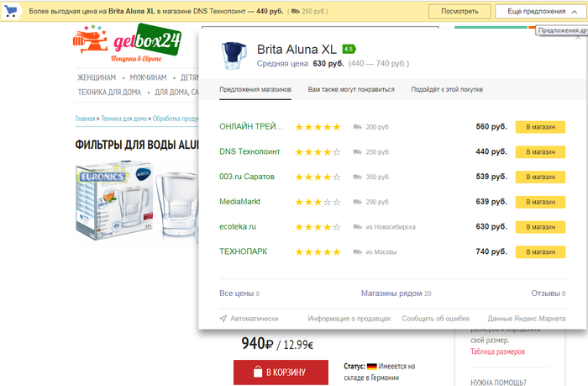
Task: Click the green 4.5 rating badge
Action: [x=349, y=49]
